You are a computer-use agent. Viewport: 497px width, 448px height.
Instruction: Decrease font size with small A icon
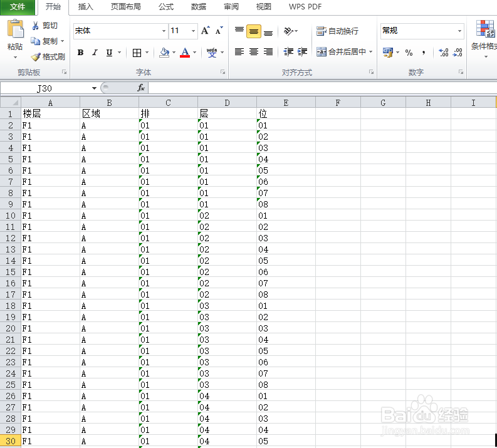click(x=219, y=31)
